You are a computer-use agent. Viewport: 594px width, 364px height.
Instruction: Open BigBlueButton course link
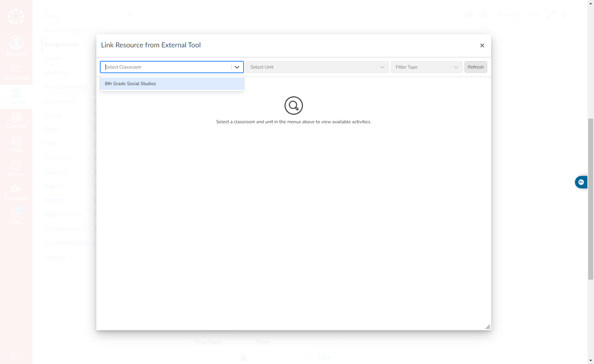tap(64, 215)
